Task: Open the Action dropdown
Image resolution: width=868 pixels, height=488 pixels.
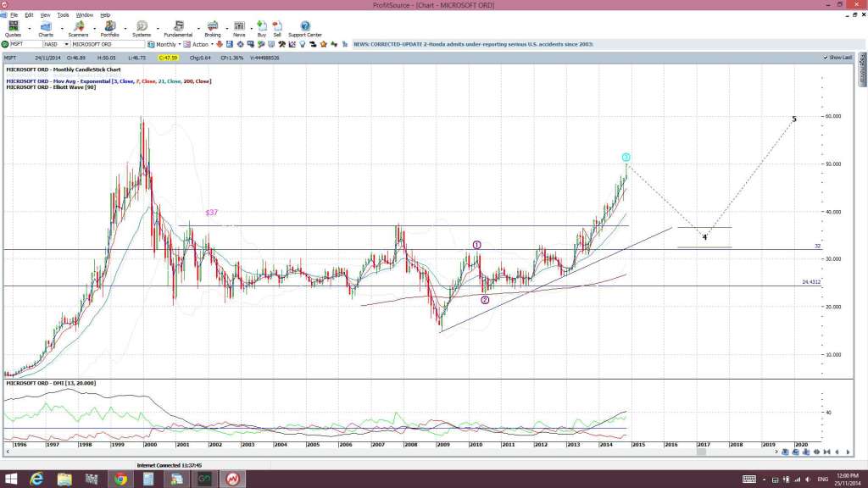Action: click(212, 44)
